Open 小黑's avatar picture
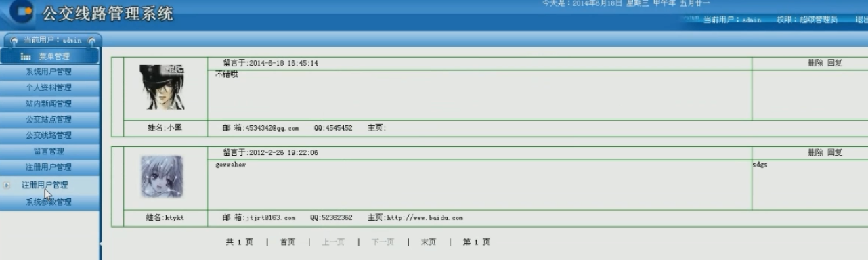The image size is (868, 260). click(x=162, y=87)
